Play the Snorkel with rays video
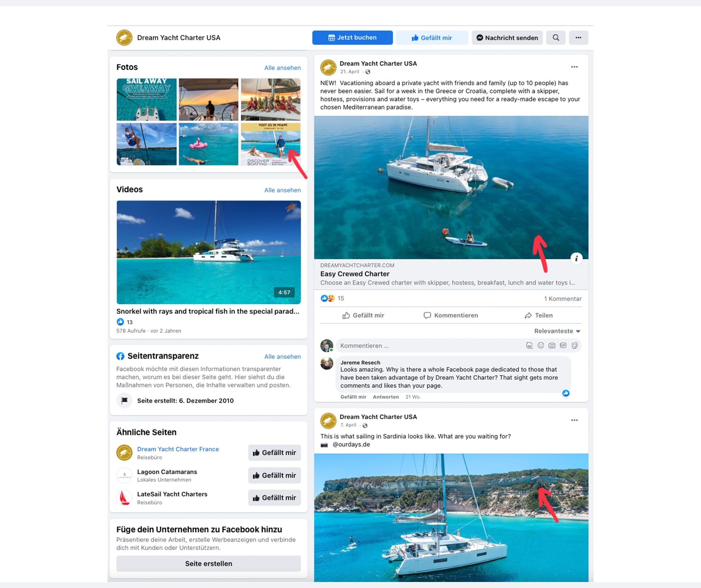 [x=208, y=252]
